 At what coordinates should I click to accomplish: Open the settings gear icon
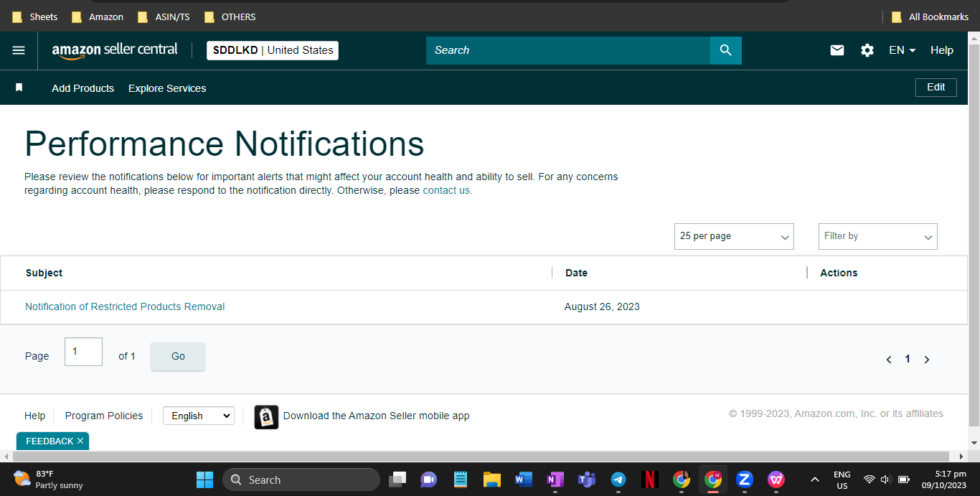pos(867,50)
